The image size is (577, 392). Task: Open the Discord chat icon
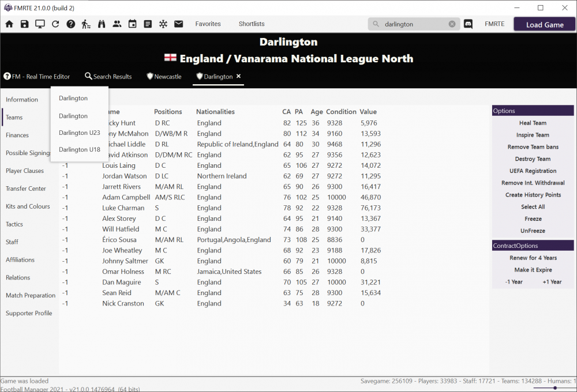tap(468, 24)
